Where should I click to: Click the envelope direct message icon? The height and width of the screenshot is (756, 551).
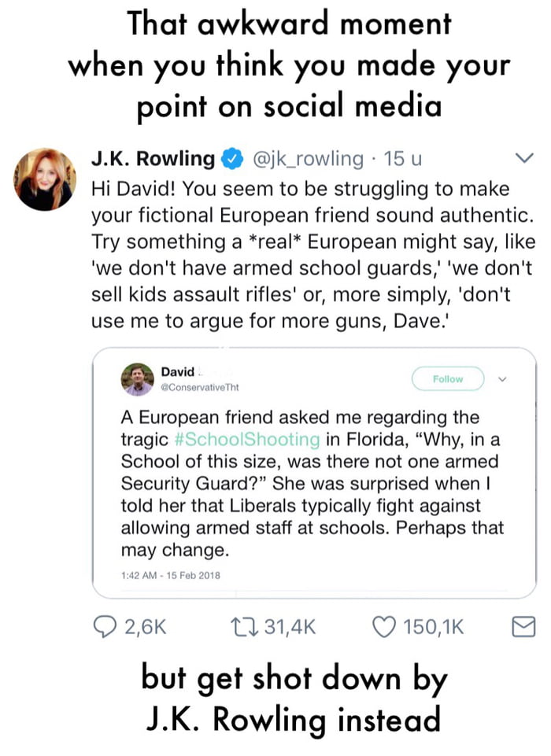click(x=523, y=626)
